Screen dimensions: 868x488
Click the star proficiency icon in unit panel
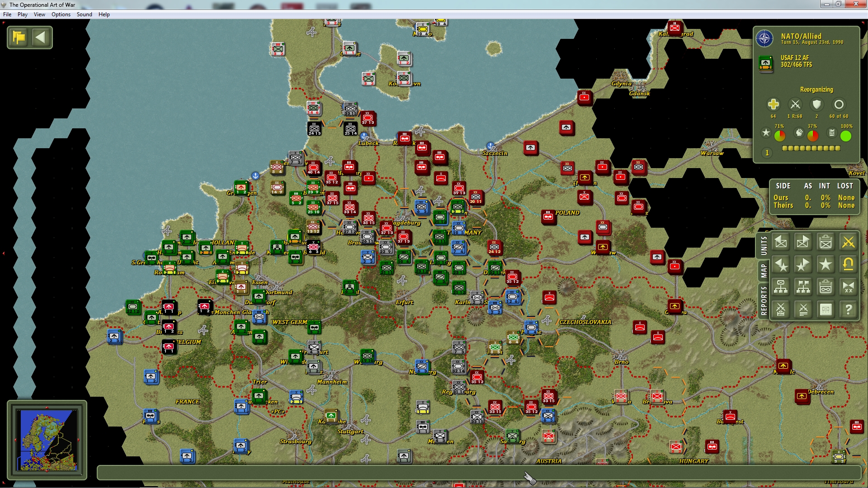766,133
